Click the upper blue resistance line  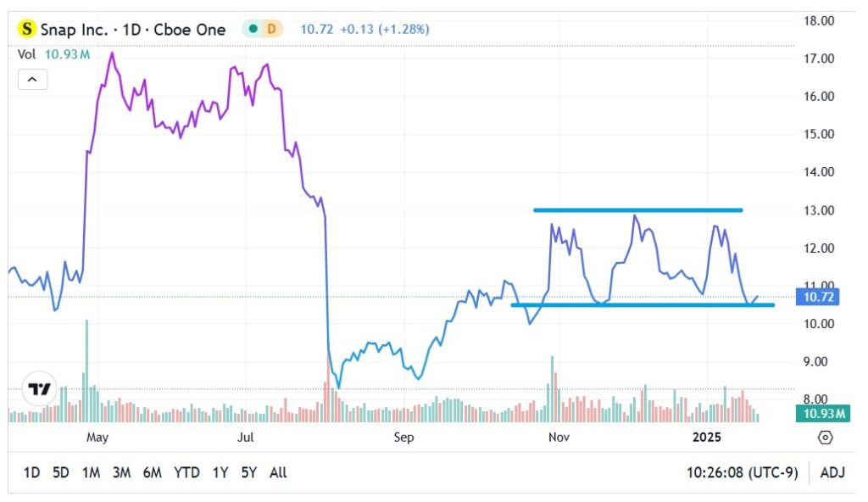[637, 210]
